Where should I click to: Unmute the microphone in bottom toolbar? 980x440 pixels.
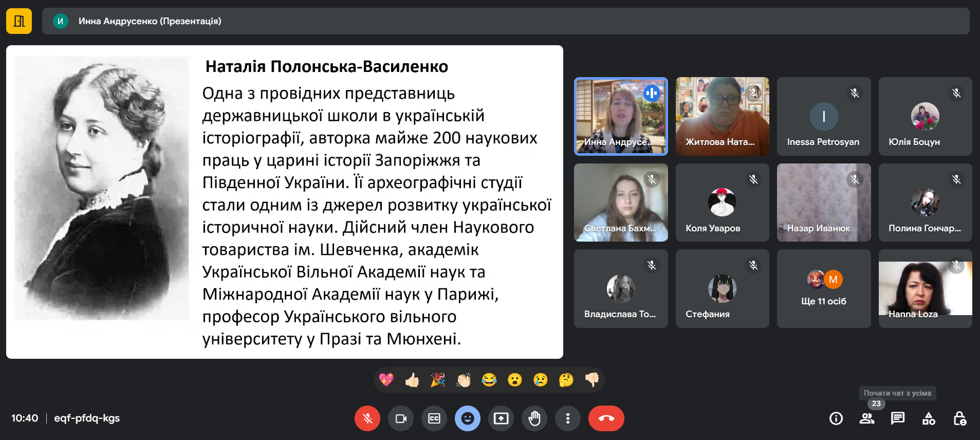[x=367, y=418]
